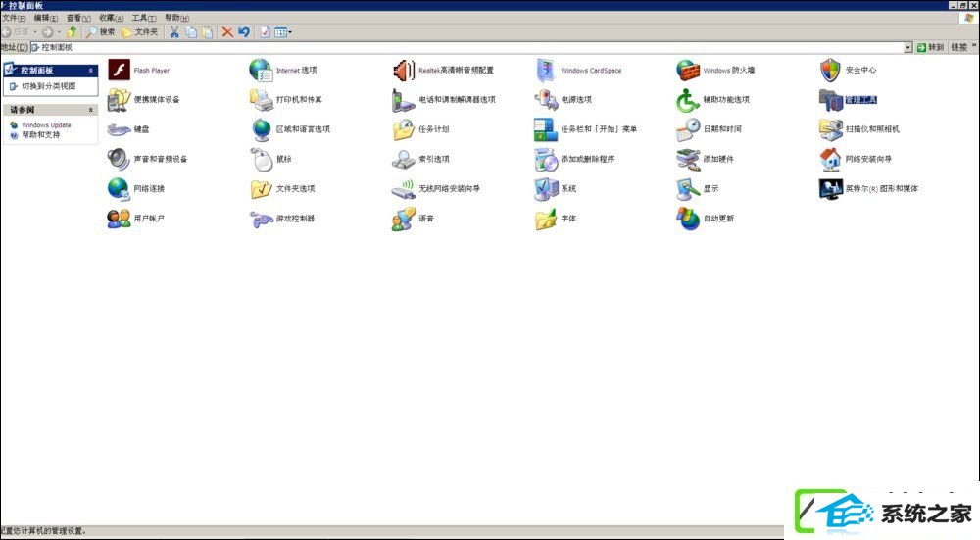
Task: Open 语音 icon
Action: click(404, 219)
